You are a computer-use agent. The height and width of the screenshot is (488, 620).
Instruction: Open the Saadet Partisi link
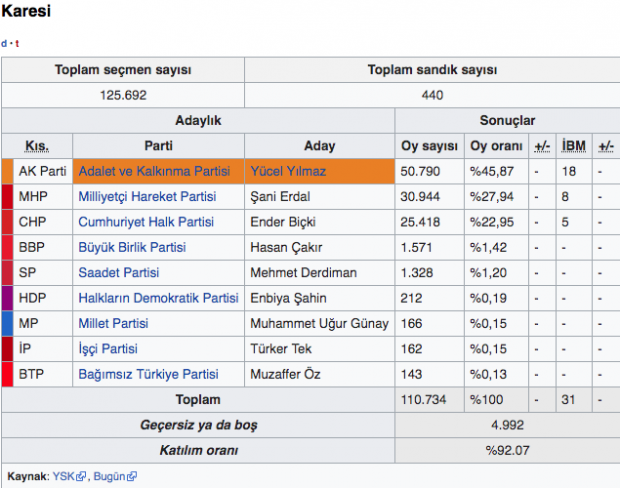pyautogui.click(x=119, y=273)
